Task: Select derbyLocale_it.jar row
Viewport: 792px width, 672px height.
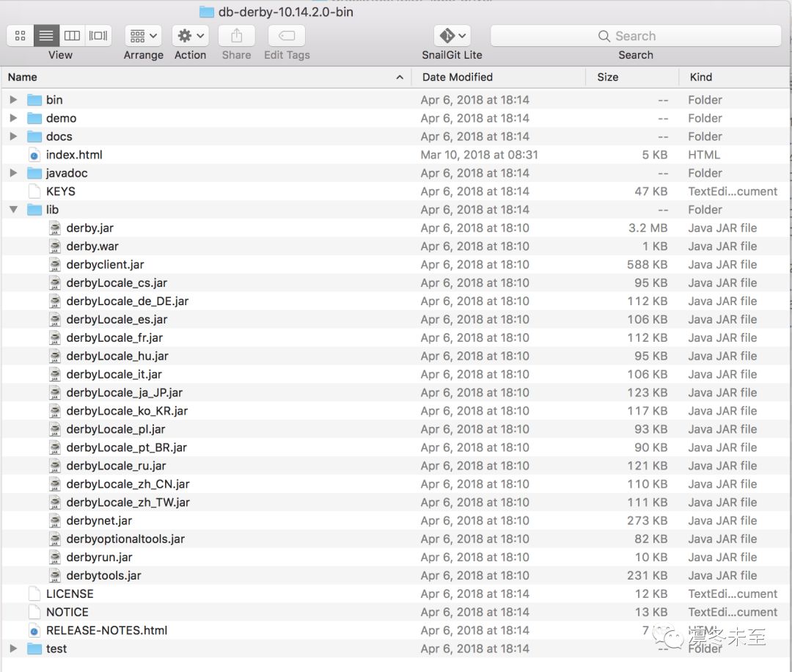Action: tap(395, 374)
